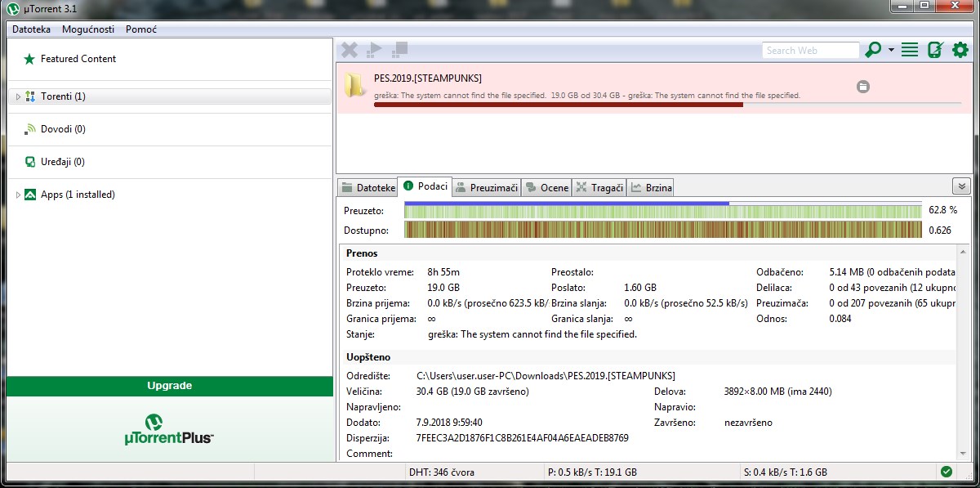Click the 0.626 availability value
Image resolution: width=980 pixels, height=488 pixels.
(x=940, y=230)
